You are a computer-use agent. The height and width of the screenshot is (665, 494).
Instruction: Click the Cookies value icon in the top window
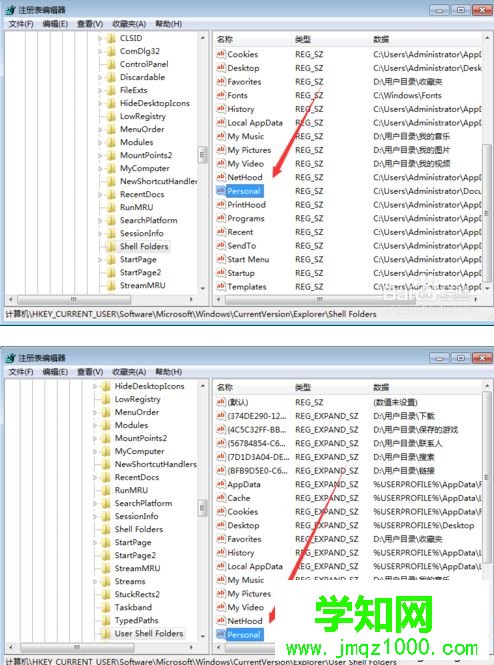tap(220, 54)
